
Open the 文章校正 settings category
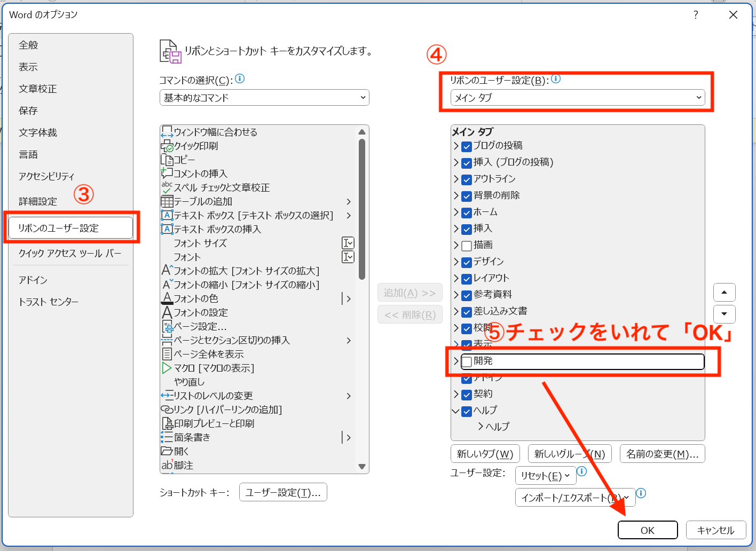[37, 89]
